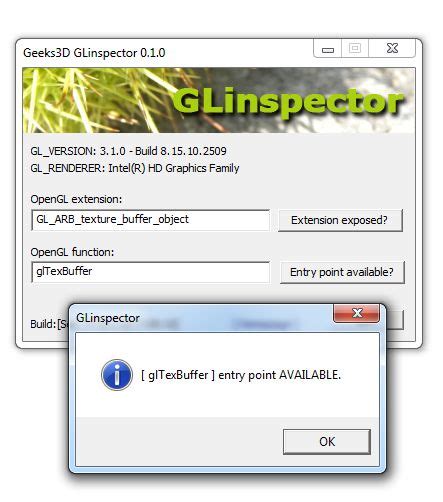Click the disabled maximize button of GLinspector
The width and height of the screenshot is (443, 502).
click(x=355, y=49)
